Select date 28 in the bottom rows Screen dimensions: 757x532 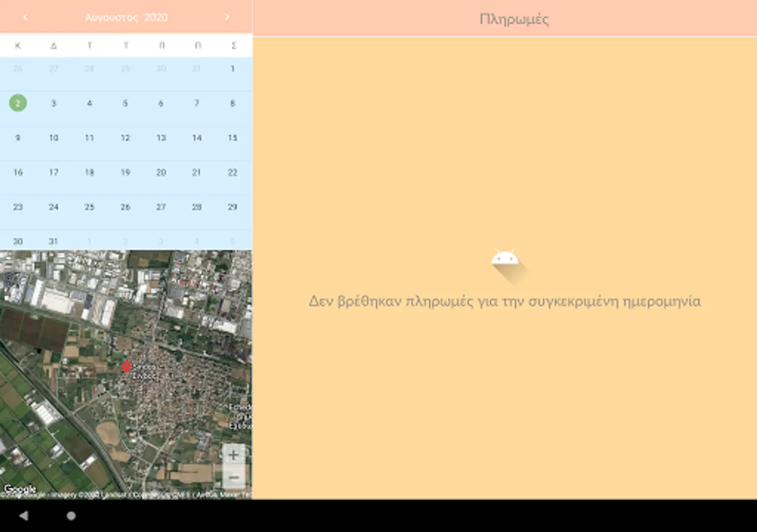coord(197,207)
